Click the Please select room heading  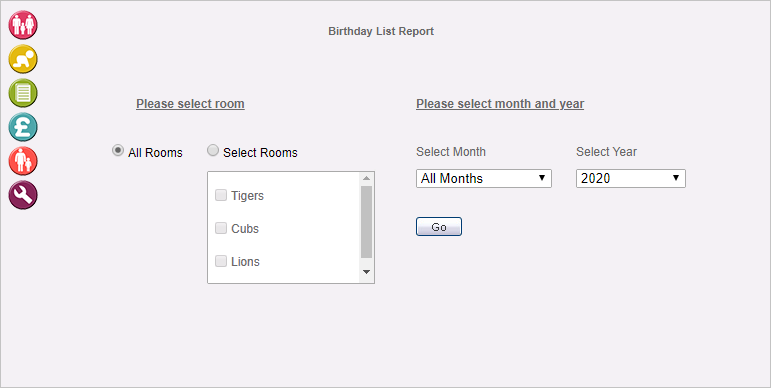(190, 104)
